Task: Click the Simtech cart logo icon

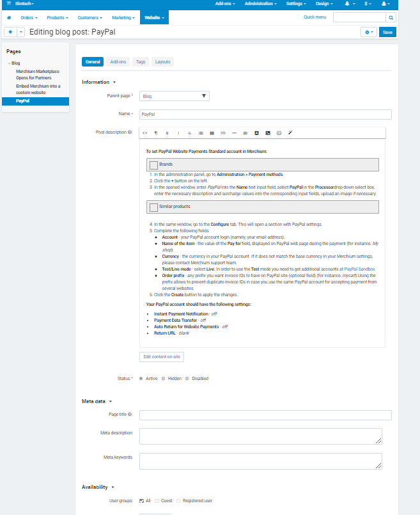Action: (x=9, y=3)
